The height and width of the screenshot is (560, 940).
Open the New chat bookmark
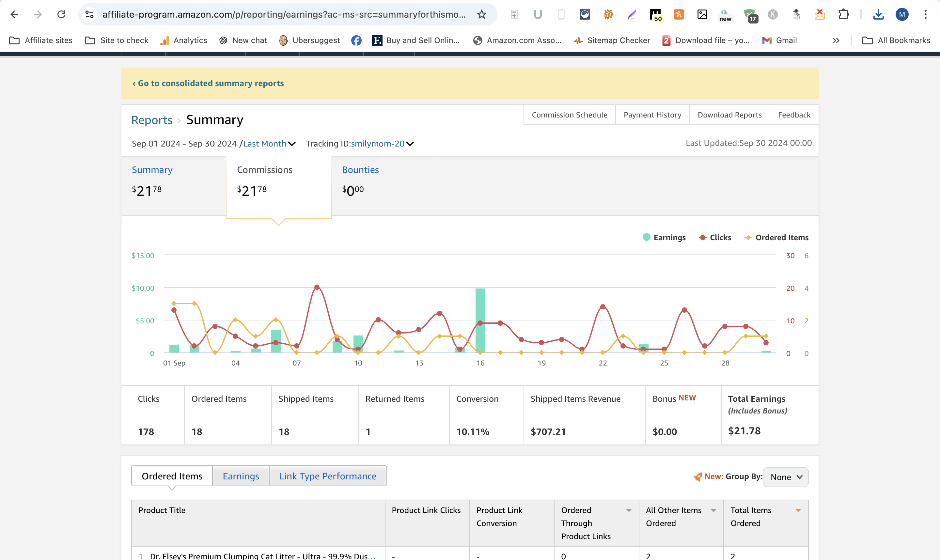(243, 40)
